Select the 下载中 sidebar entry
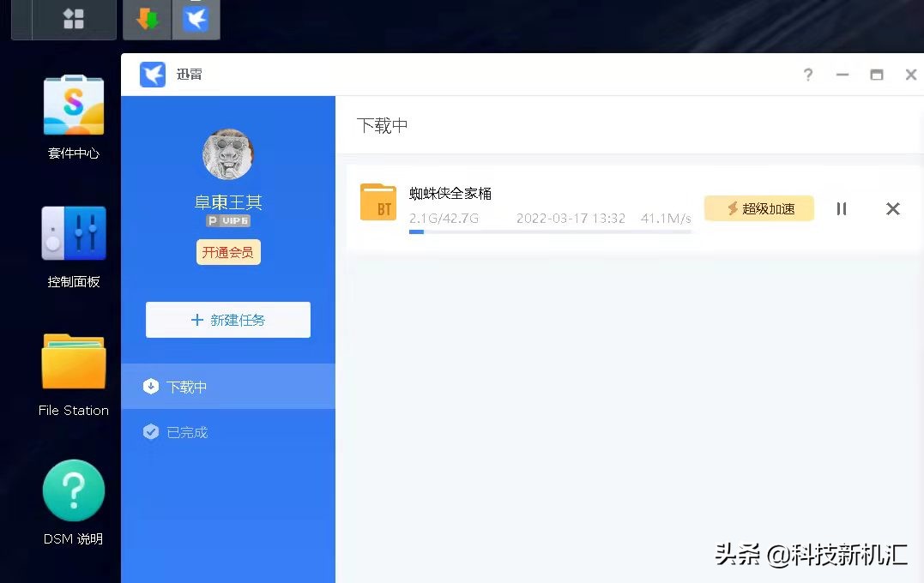 click(x=184, y=386)
